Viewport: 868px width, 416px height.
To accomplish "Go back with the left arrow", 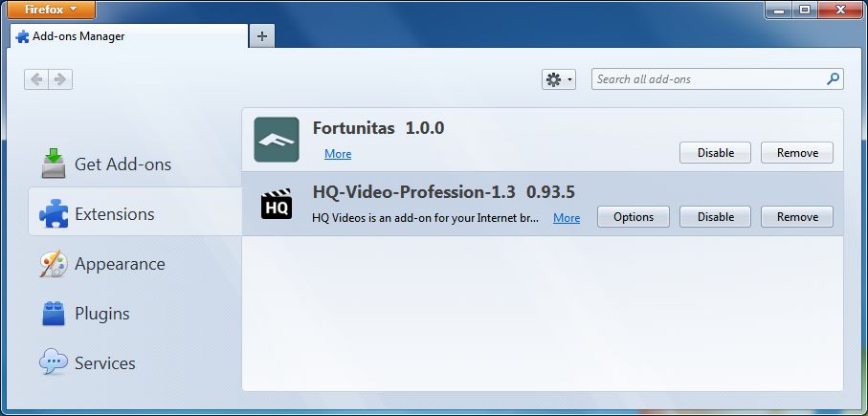I will (x=36, y=79).
